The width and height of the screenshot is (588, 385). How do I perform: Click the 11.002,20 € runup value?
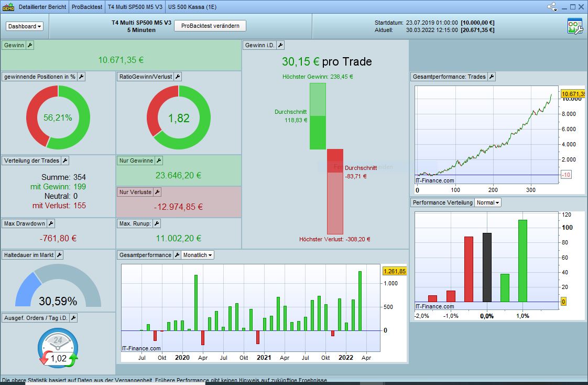click(x=179, y=238)
